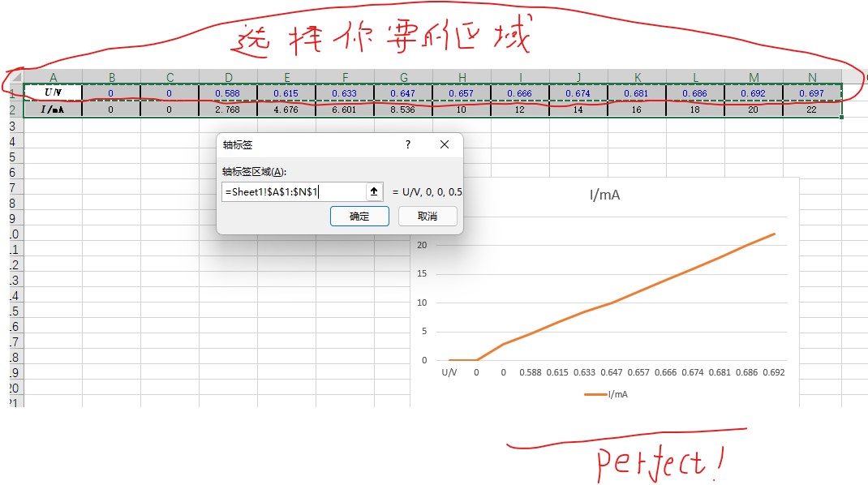Select cell with value 0.681
Image resolution: width=868 pixels, height=485 pixels.
pyautogui.click(x=637, y=93)
